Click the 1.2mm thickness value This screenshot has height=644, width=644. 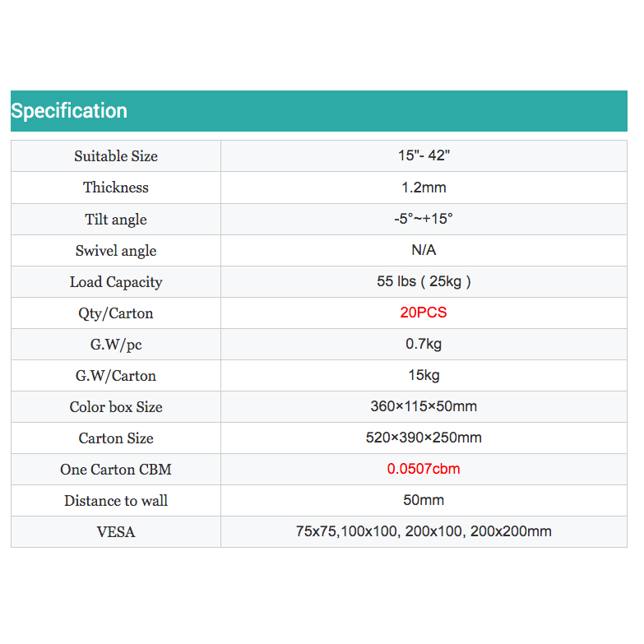[x=424, y=188]
